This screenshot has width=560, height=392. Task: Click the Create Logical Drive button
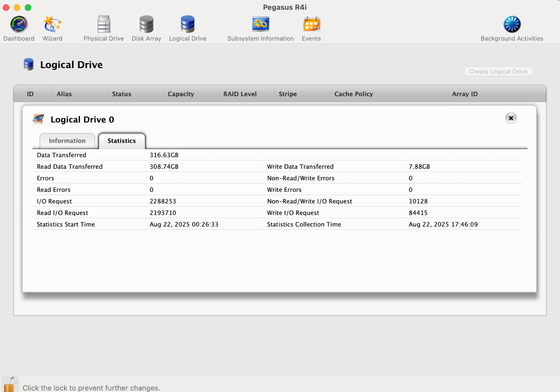[x=498, y=71]
